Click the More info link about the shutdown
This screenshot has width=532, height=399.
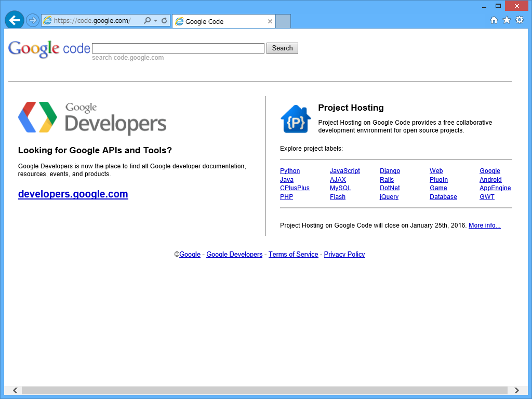pyautogui.click(x=484, y=225)
